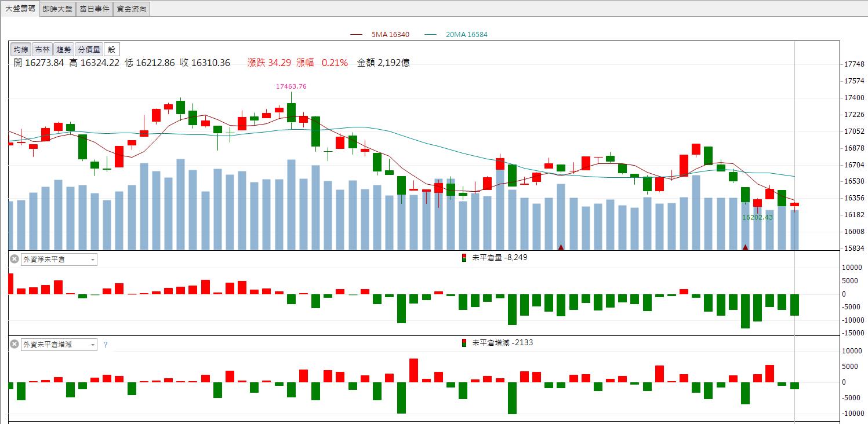Toggle the 均線 moving average overlay
868x424 pixels.
click(x=21, y=49)
